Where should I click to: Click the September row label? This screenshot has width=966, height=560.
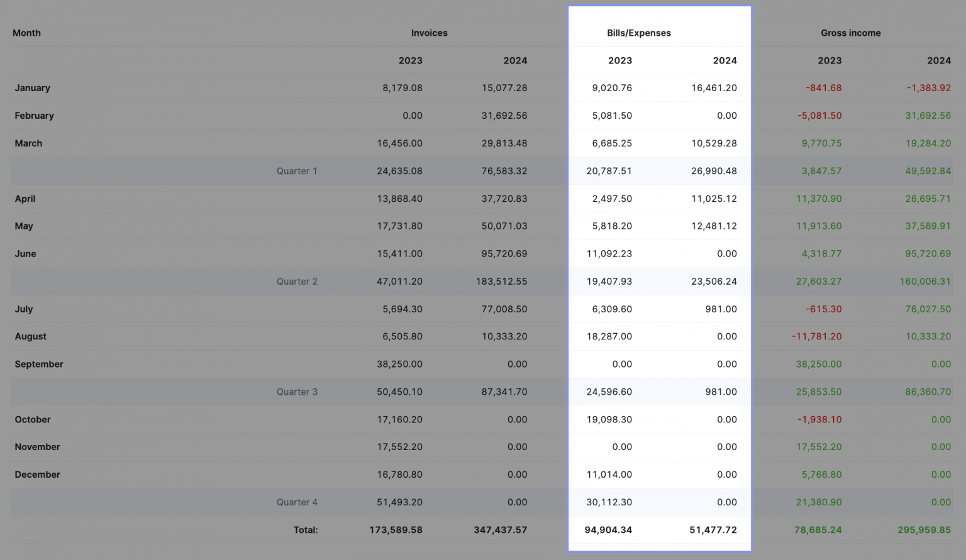pyautogui.click(x=39, y=364)
